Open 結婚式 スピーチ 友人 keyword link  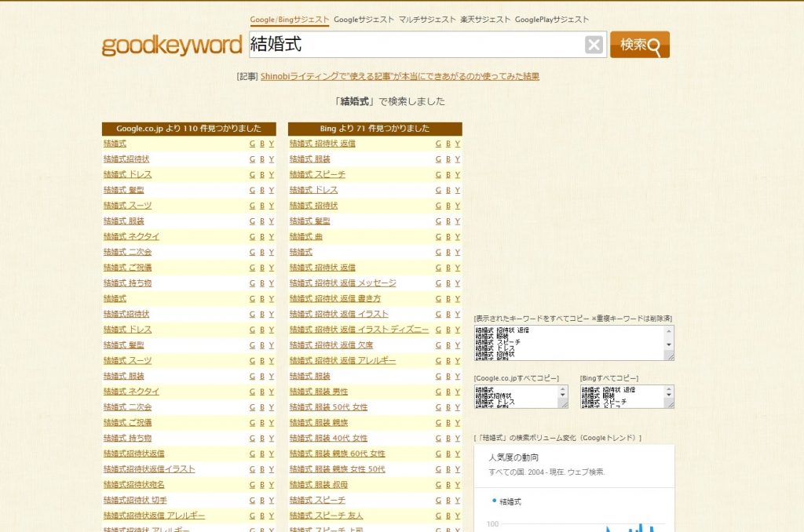tap(326, 516)
